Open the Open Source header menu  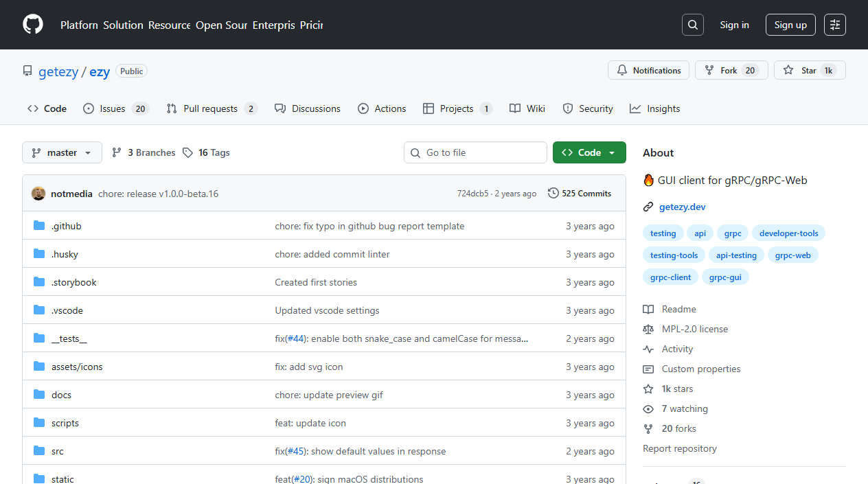(221, 25)
